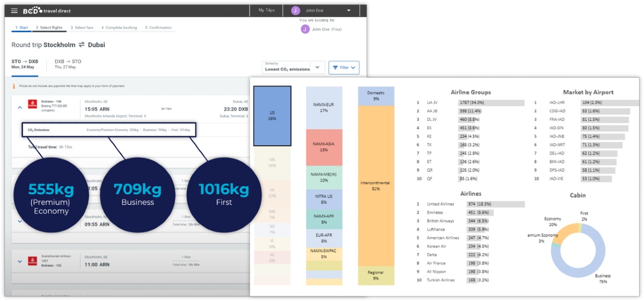Click the orange info icon beside payment fee notice
This screenshot has height=301, width=644.
(x=14, y=86)
